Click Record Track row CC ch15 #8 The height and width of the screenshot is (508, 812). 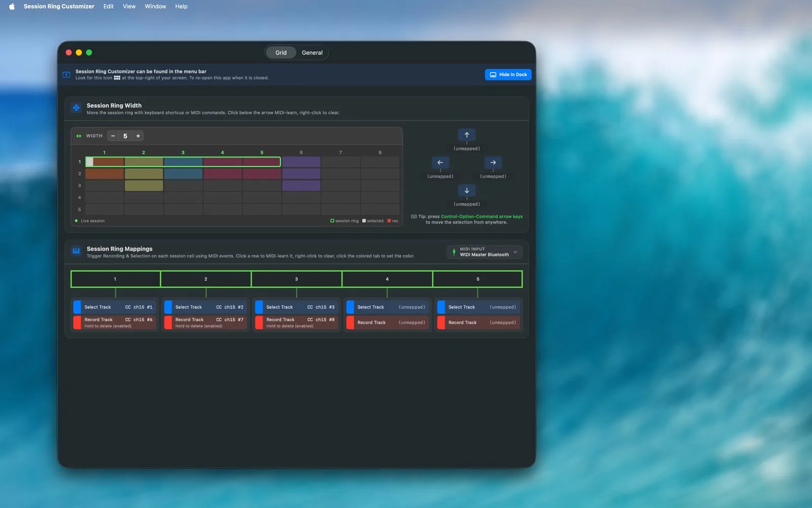tap(297, 323)
